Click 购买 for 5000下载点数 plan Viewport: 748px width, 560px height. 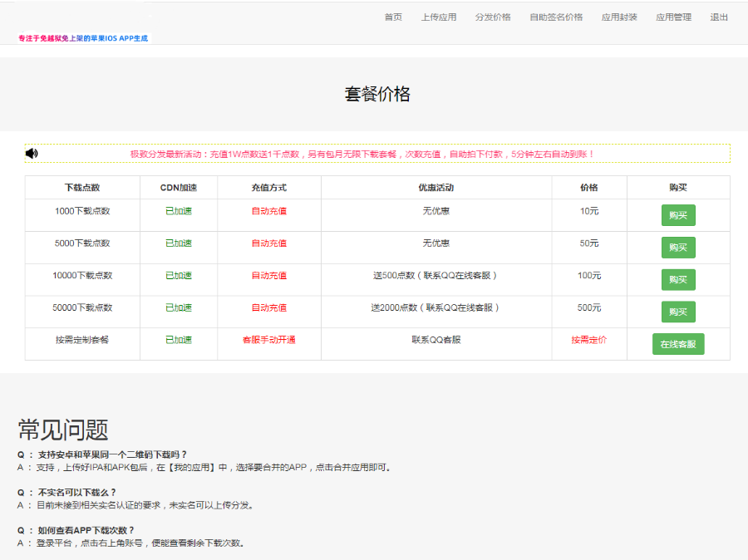coord(678,247)
